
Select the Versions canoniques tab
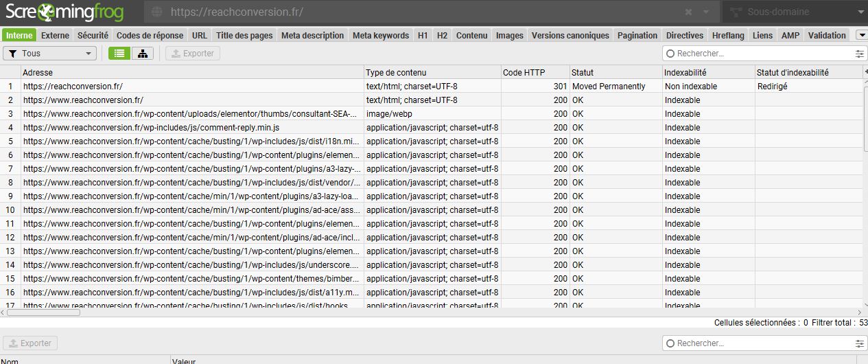570,36
